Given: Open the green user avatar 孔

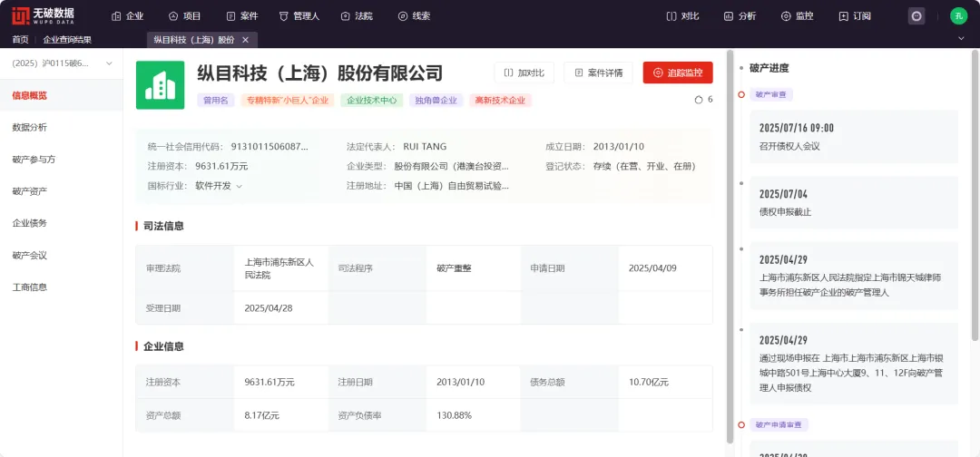Looking at the screenshot, I should pos(958,16).
